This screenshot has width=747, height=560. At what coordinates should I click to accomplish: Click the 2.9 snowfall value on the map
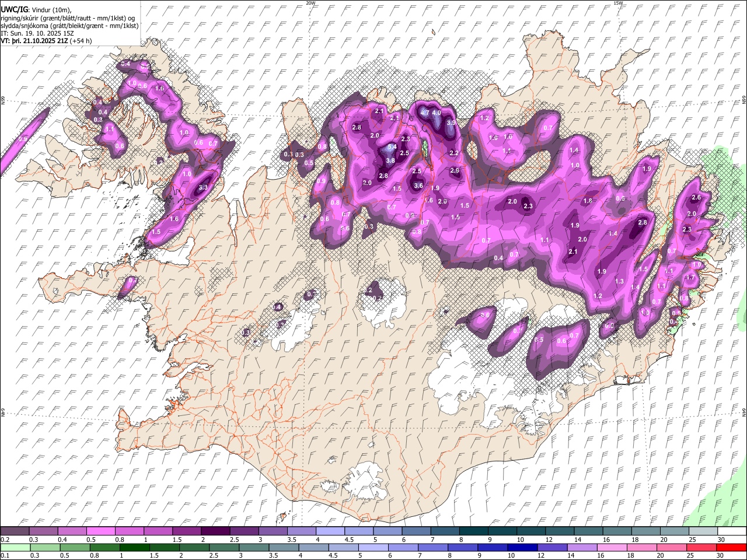click(455, 170)
